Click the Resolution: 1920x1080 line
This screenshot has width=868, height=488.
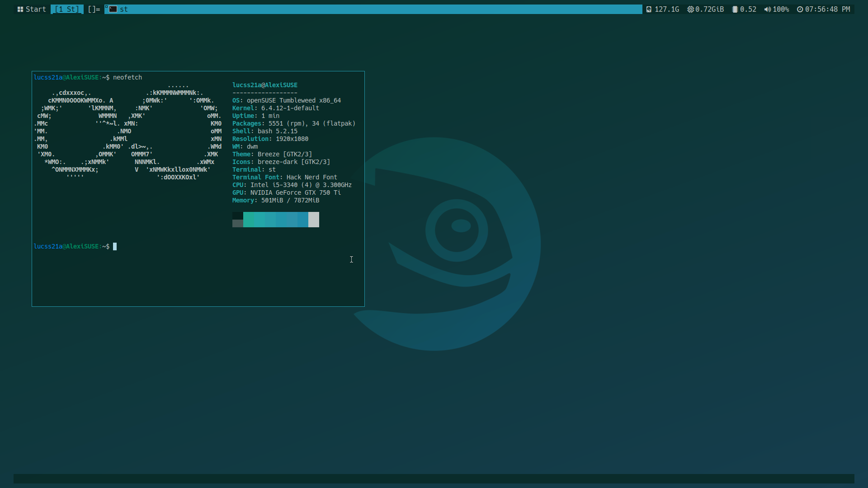pos(270,139)
